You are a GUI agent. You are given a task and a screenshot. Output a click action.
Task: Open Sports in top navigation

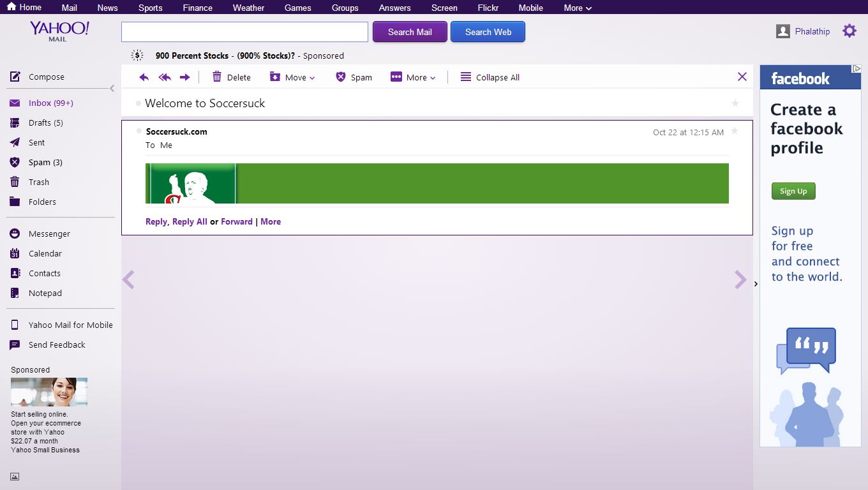coord(151,8)
